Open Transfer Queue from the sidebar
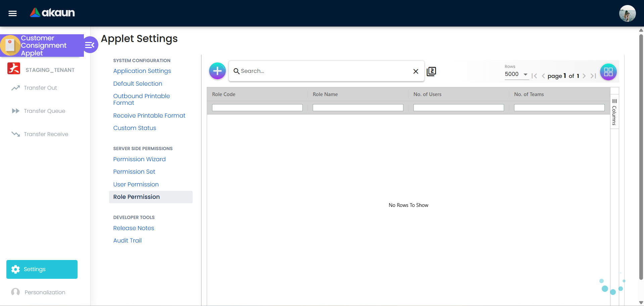The image size is (644, 306). coord(44,111)
